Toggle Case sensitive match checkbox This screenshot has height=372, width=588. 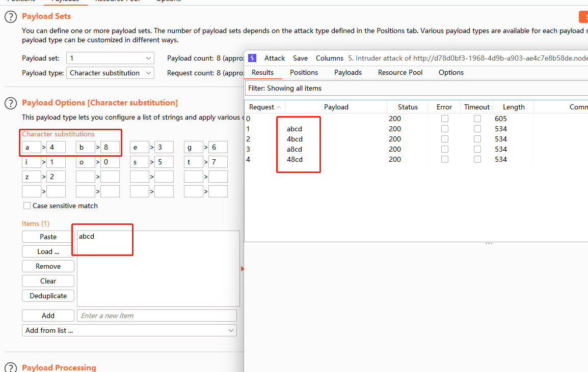pyautogui.click(x=27, y=206)
